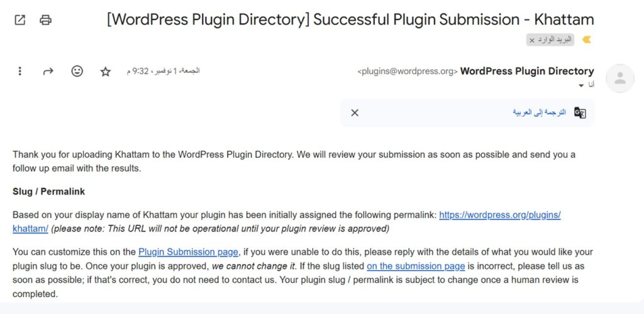644x314 pixels.
Task: Click the plugins@wordpress.org sender address
Action: pos(408,72)
